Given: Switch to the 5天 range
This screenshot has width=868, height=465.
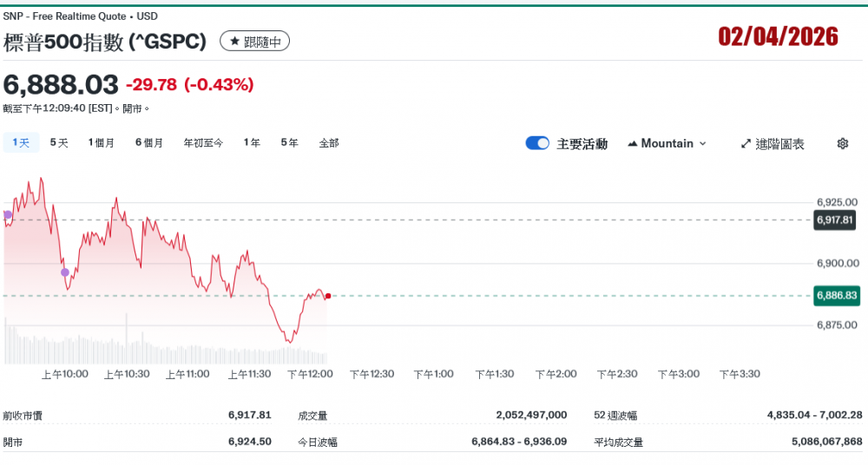Looking at the screenshot, I should (59, 143).
